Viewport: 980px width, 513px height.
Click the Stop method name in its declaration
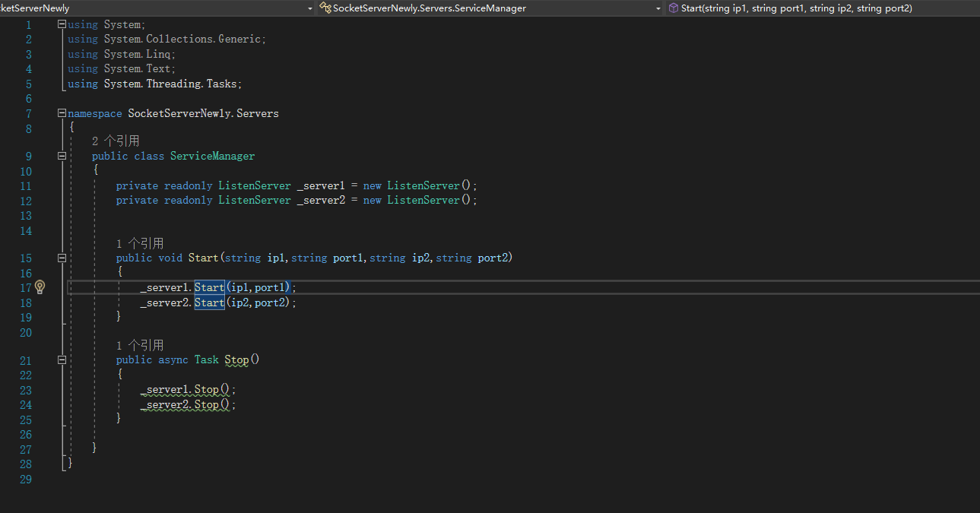[236, 359]
